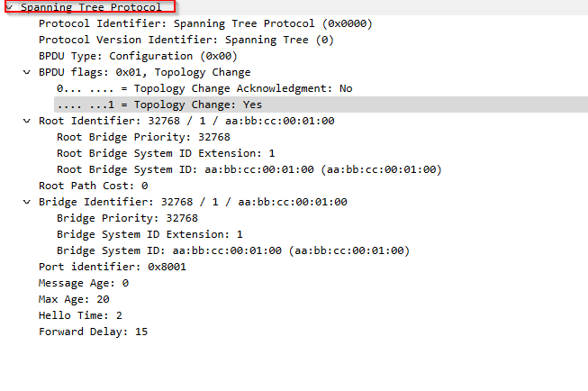Image resolution: width=588 pixels, height=391 pixels.
Task: Collapse the BPDU flags section
Action: tap(27, 72)
